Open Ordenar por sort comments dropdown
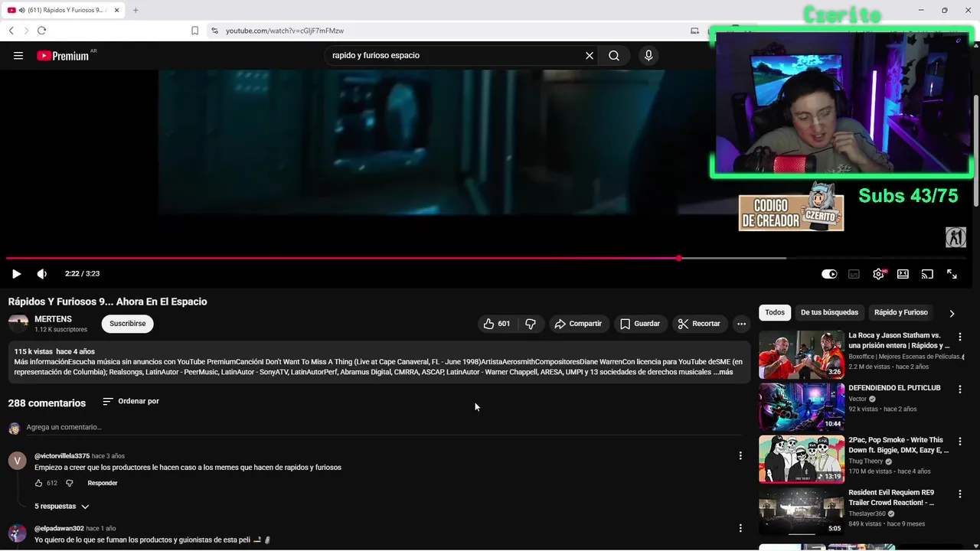 click(x=131, y=401)
